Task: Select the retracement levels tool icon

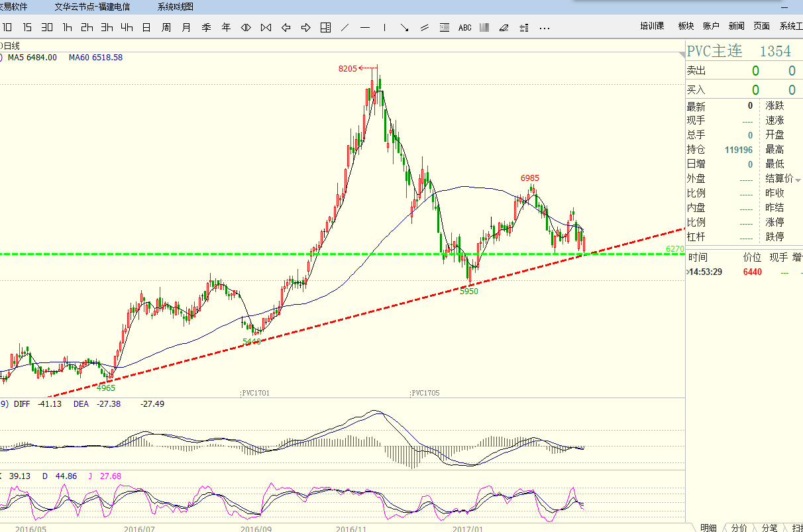Action: click(445, 27)
